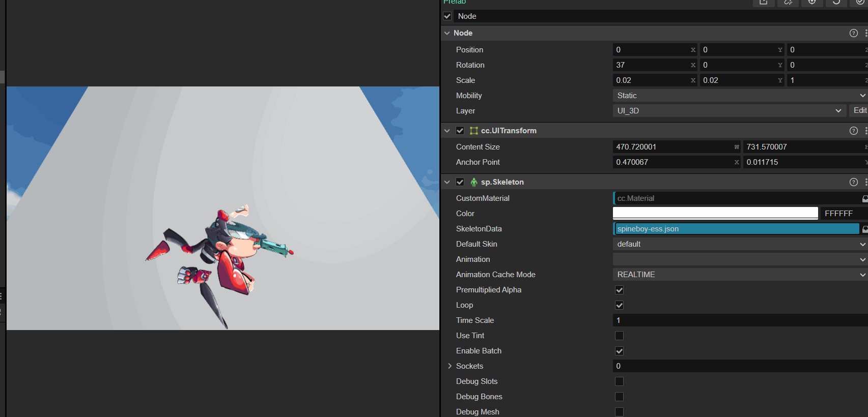Click the Position property label
The image size is (868, 417).
(469, 50)
